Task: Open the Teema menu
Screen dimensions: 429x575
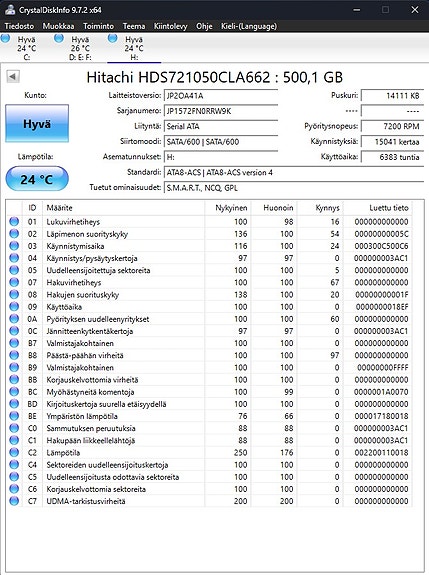Action: (x=134, y=26)
